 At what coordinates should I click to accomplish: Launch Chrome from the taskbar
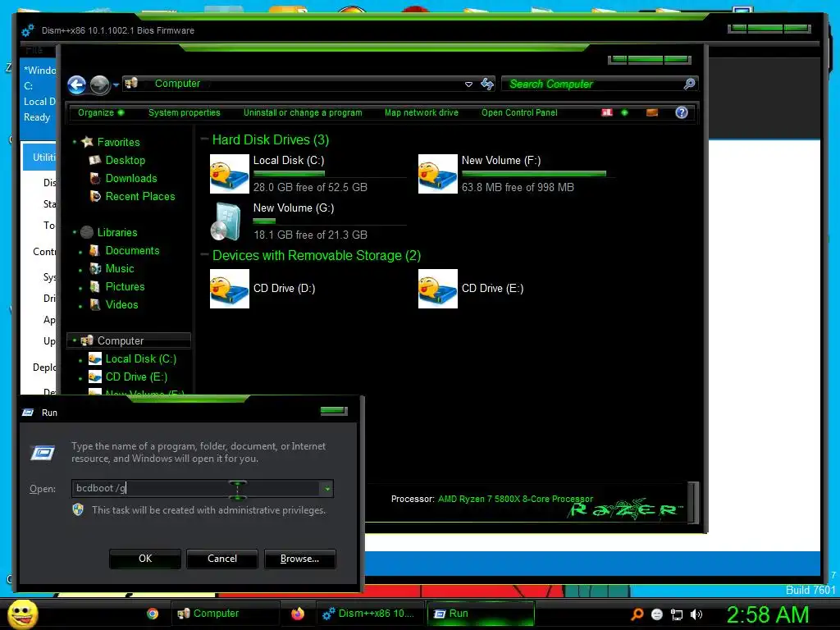click(x=153, y=614)
